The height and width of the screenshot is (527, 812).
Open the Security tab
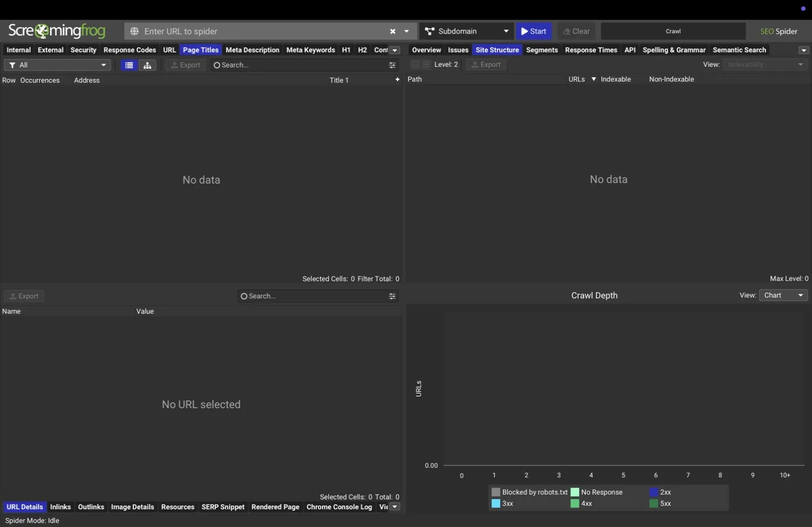tap(83, 50)
